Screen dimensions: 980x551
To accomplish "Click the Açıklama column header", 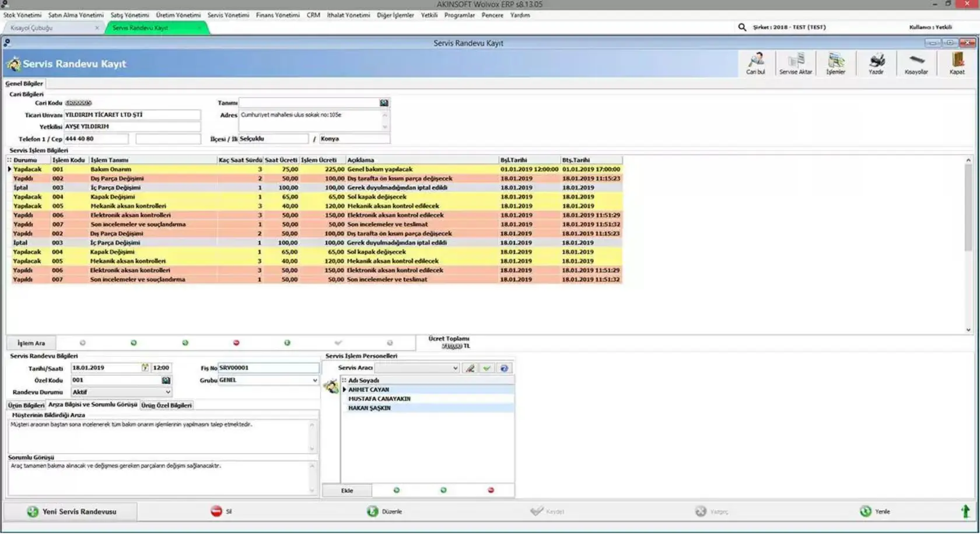I will click(422, 160).
